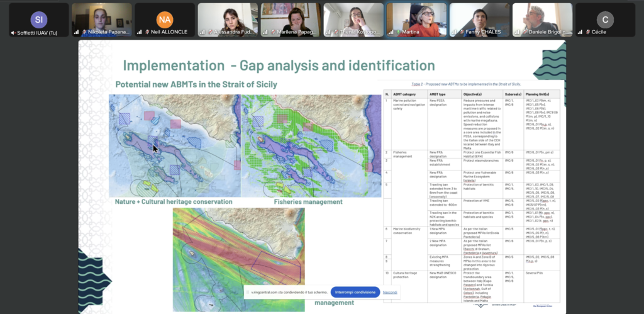Select the grey C avatar for Cécile
The image size is (644, 314).
pos(604,18)
